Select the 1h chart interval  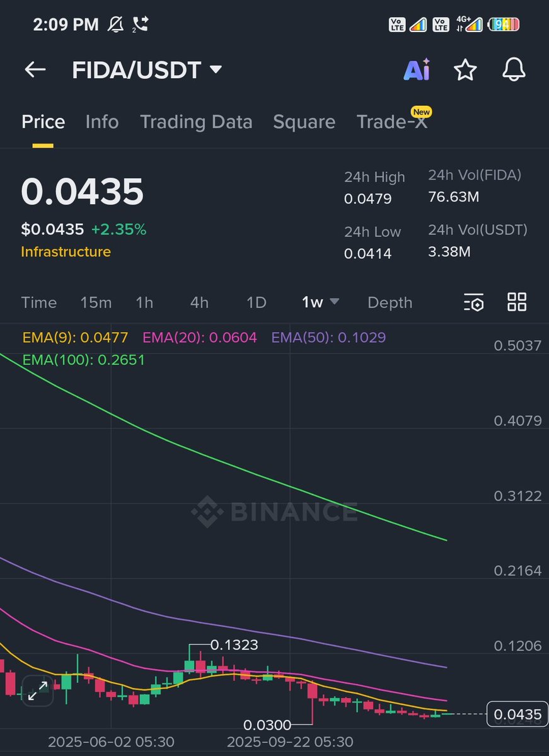[x=144, y=302]
